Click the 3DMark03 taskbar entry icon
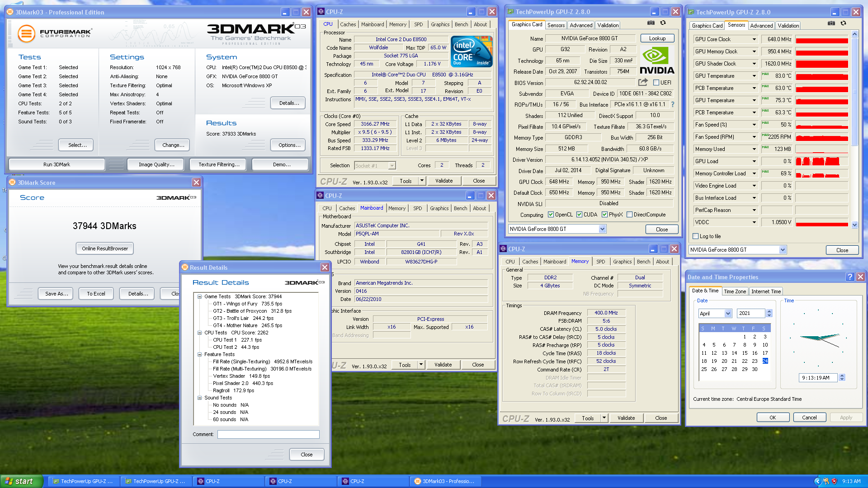 pos(418,481)
